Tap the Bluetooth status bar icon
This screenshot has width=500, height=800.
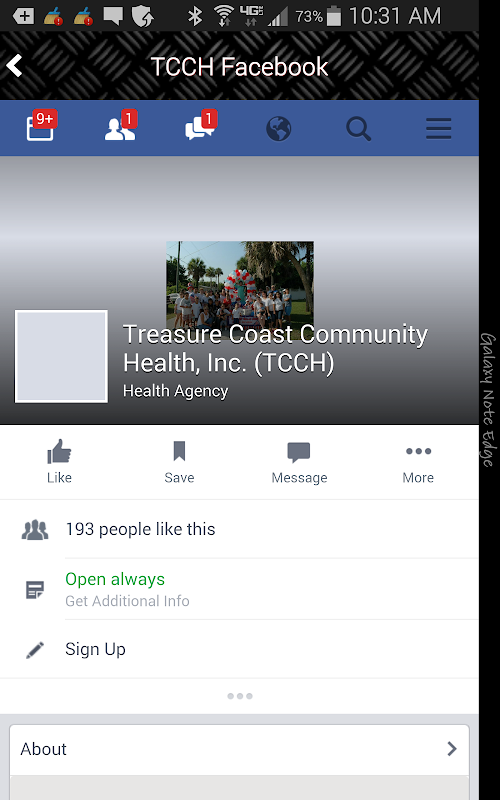coord(195,16)
